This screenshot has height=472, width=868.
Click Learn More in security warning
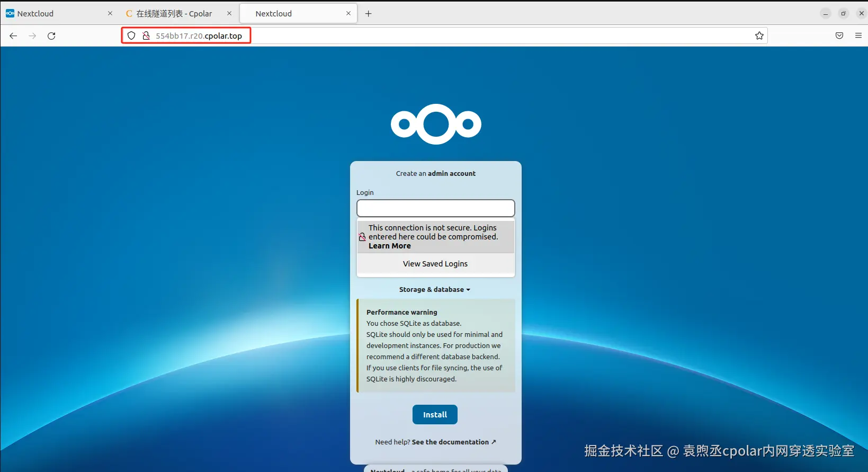point(390,246)
